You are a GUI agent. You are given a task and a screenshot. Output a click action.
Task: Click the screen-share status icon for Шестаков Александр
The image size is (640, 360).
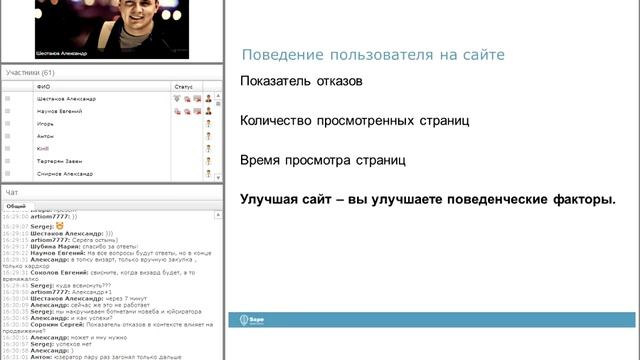197,99
